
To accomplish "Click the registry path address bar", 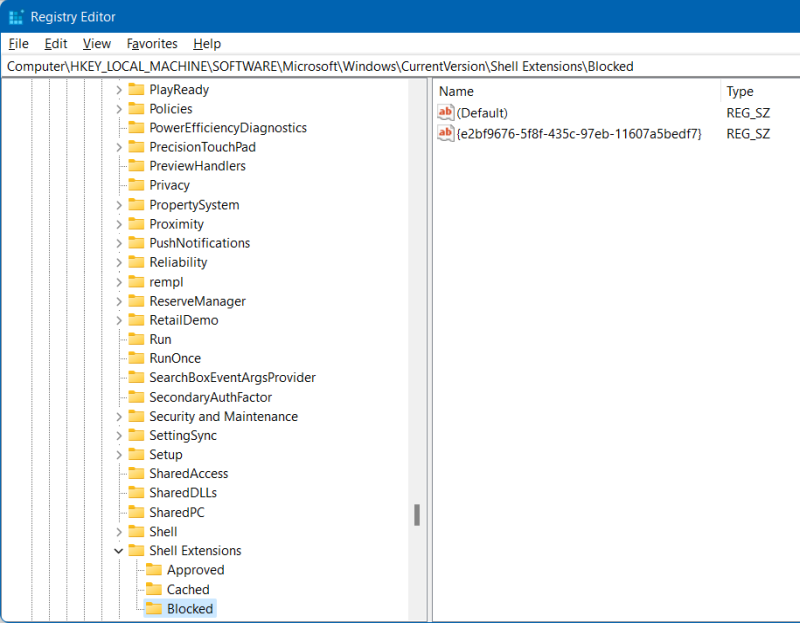I will coord(400,66).
